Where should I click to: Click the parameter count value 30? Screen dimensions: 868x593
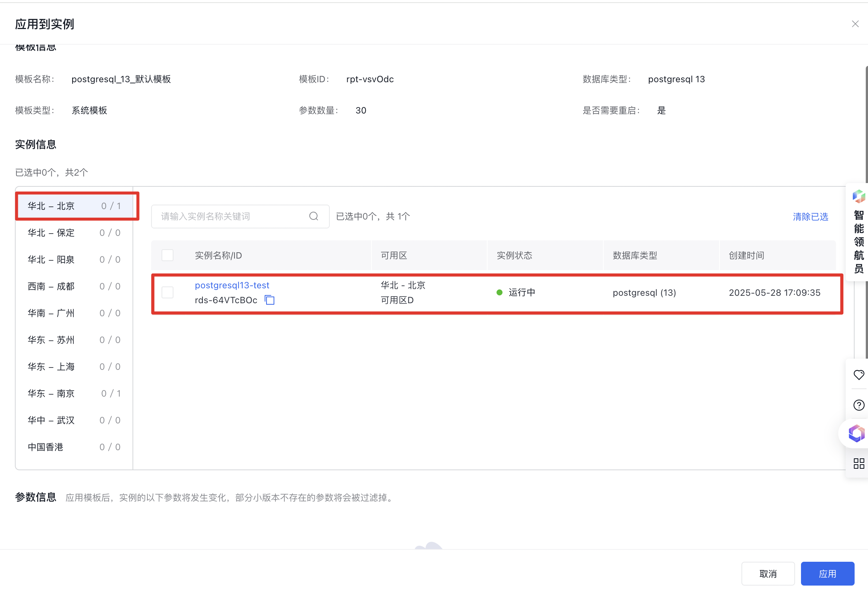[361, 110]
